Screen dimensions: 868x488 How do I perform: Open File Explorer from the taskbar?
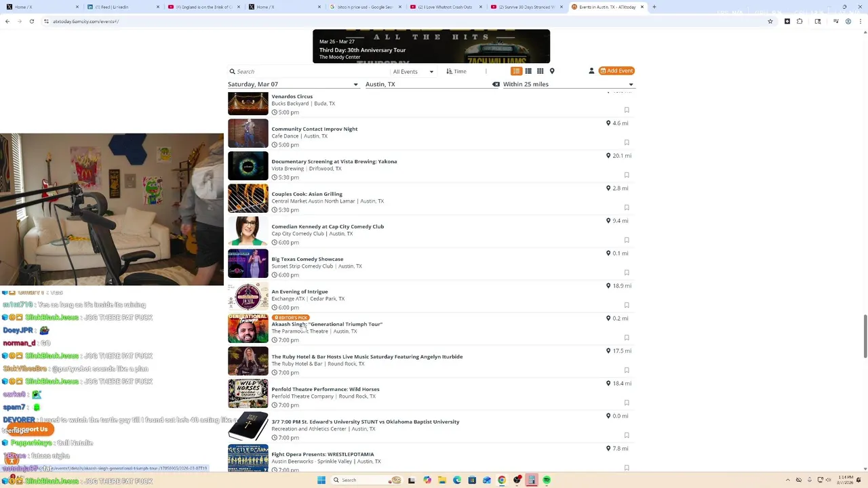click(442, 480)
